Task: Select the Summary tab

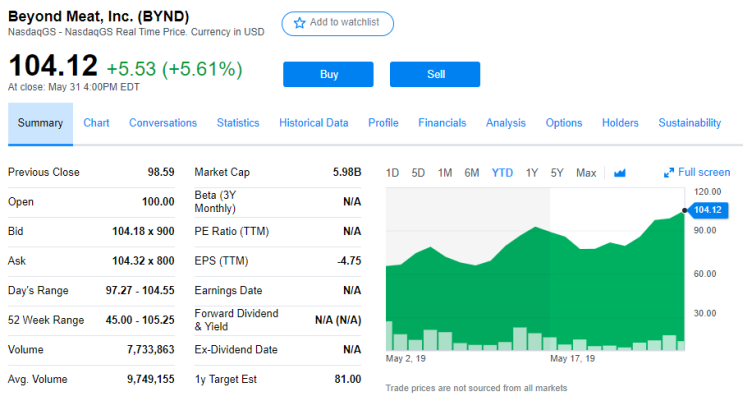Action: (x=40, y=123)
